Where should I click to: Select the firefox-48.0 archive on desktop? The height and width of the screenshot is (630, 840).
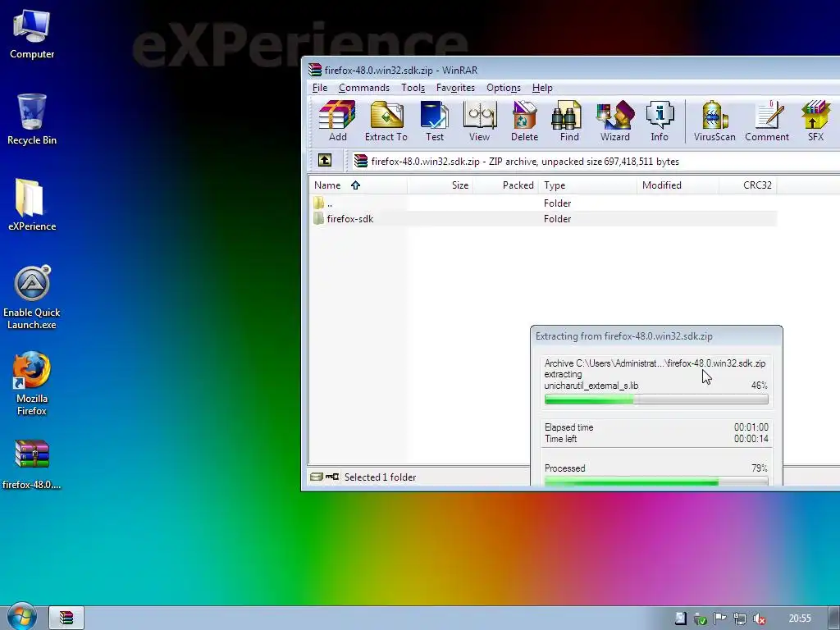[32, 464]
